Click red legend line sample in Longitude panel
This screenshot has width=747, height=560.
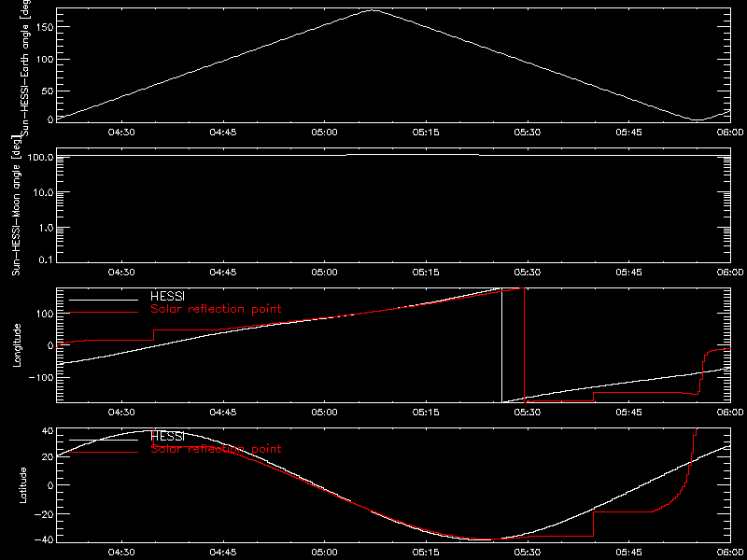104,313
